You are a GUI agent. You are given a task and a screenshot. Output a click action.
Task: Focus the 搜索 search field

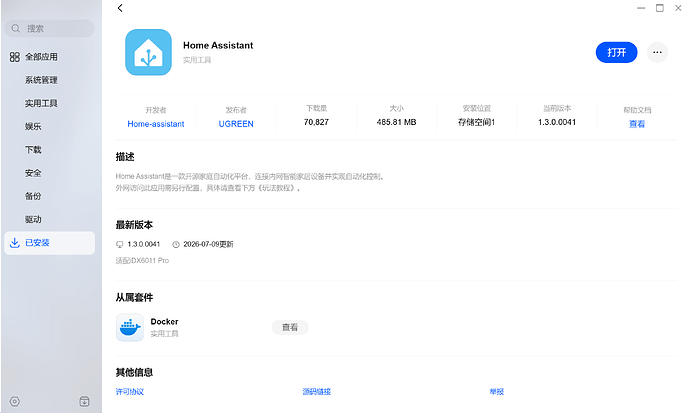(x=50, y=29)
